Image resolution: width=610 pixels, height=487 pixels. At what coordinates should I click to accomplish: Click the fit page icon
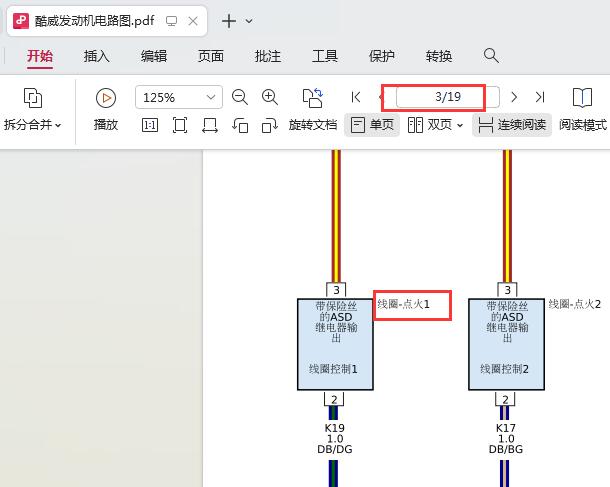pyautogui.click(x=180, y=125)
